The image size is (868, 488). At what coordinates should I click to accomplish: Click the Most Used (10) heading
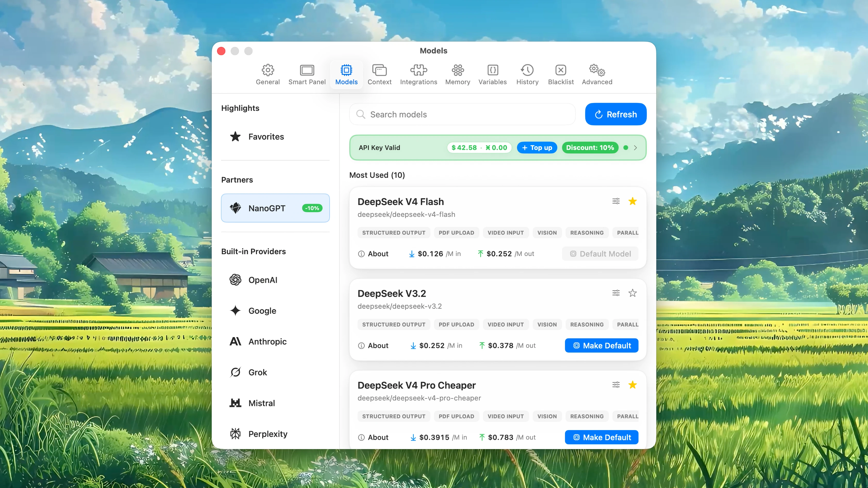coord(377,175)
